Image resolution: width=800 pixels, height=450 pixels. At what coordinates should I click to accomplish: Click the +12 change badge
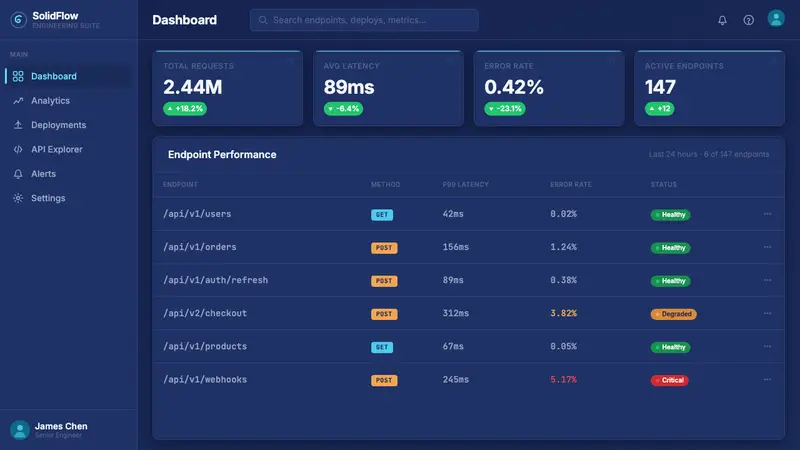660,109
